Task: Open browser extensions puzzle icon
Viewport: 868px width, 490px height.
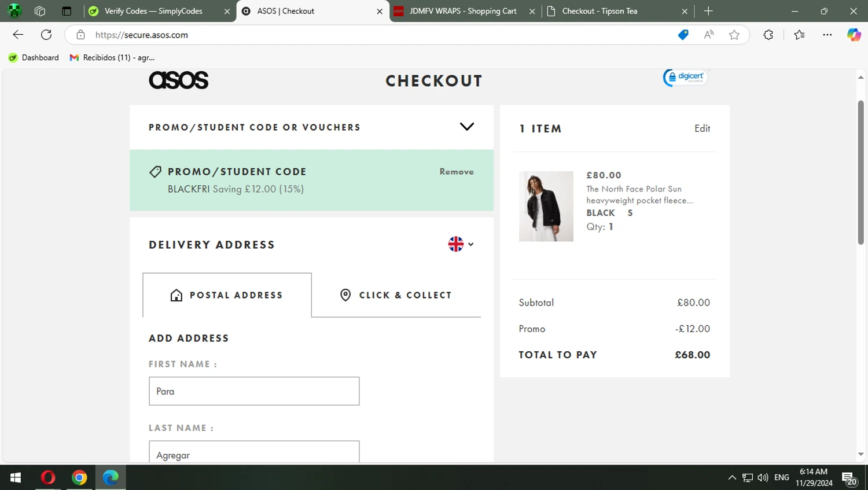Action: click(768, 35)
